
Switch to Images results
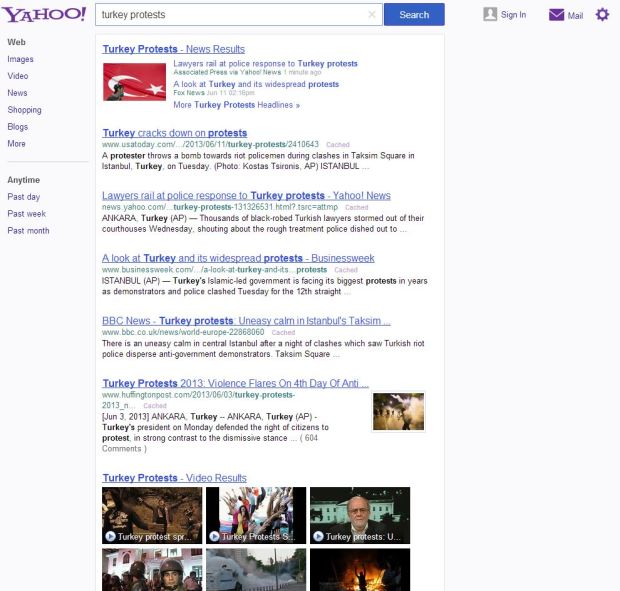tap(20, 59)
